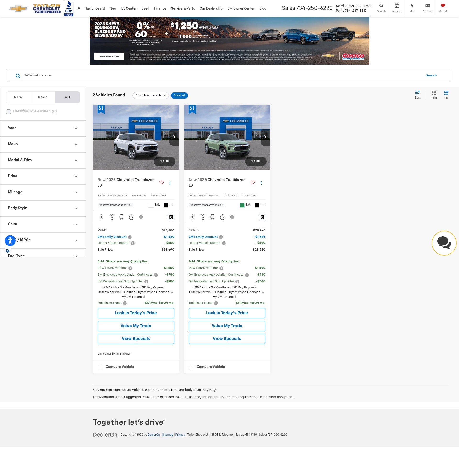Open the Privacy footer link
This screenshot has width=459, height=476.
pos(180,435)
